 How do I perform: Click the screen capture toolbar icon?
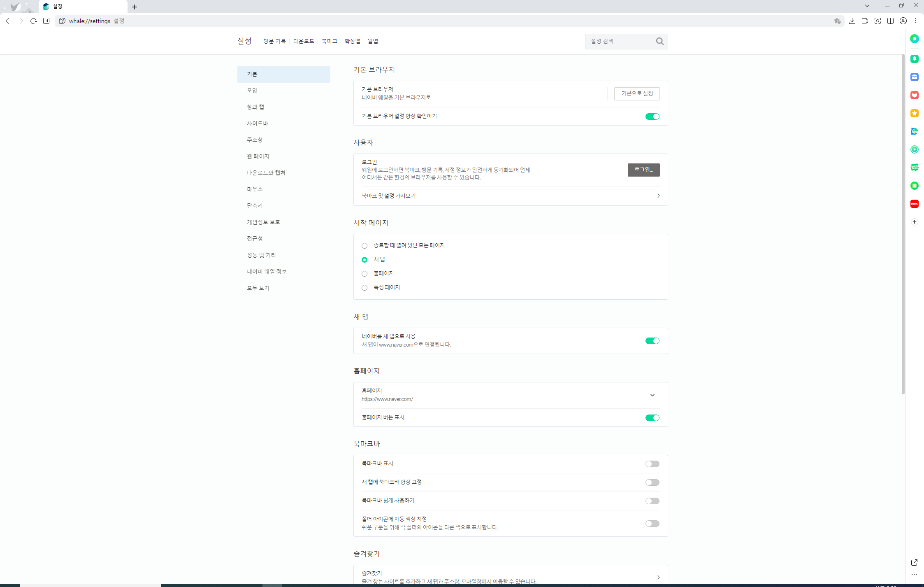click(x=878, y=21)
